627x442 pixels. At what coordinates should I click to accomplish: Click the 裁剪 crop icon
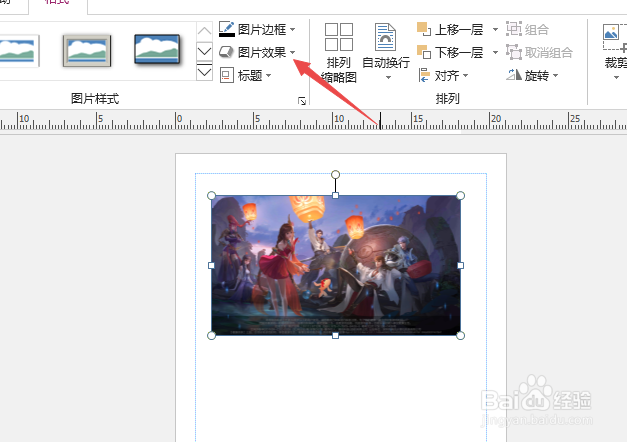pos(615,38)
